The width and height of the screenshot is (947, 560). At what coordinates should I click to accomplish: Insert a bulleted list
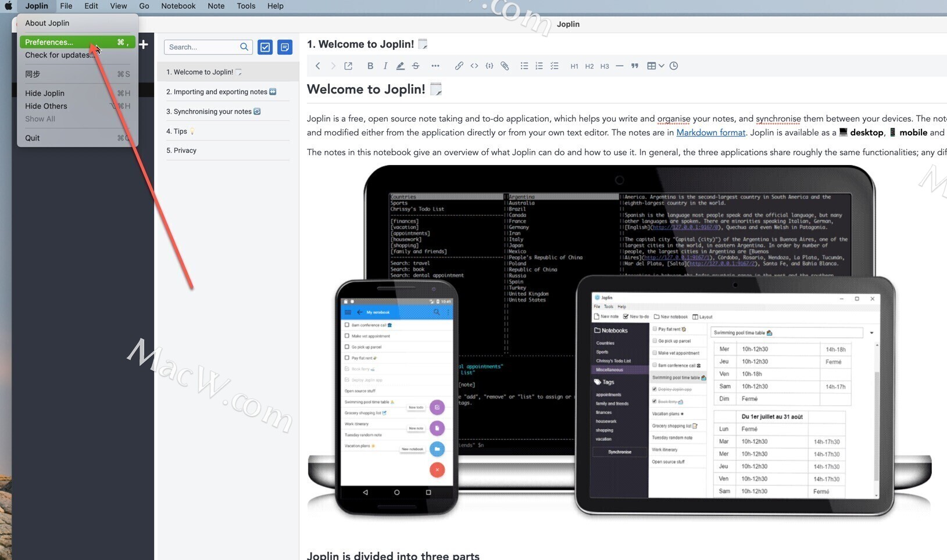click(524, 66)
